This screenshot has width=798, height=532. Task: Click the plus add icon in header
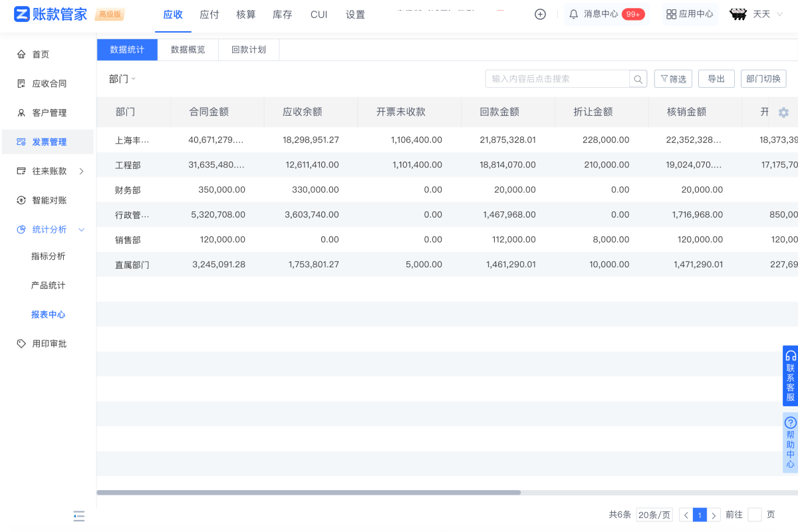540,14
